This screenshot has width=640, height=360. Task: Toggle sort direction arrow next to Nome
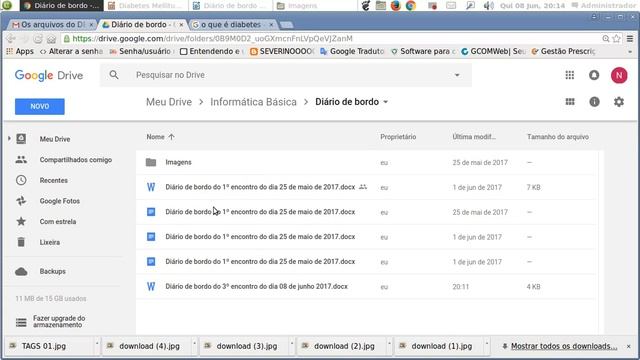pos(171,137)
